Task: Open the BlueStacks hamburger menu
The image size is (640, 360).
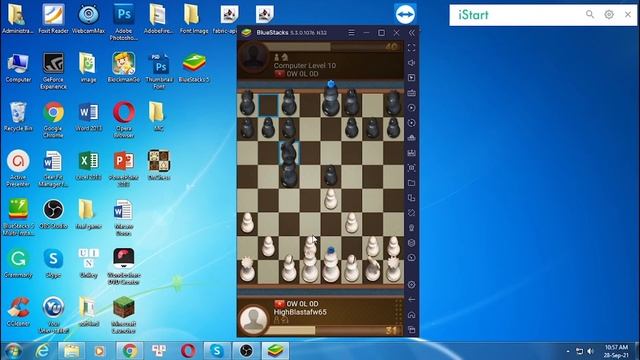Action: [x=351, y=33]
